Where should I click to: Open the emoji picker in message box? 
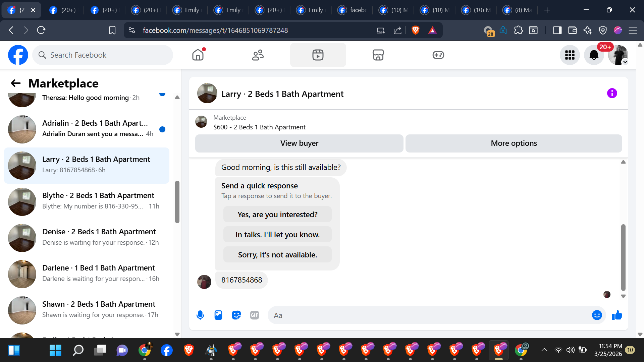597,315
